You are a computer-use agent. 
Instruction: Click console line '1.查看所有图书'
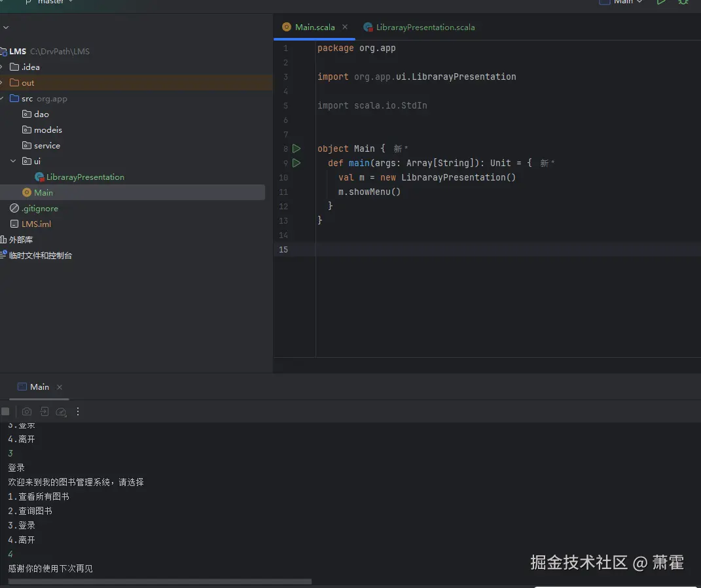(39, 496)
